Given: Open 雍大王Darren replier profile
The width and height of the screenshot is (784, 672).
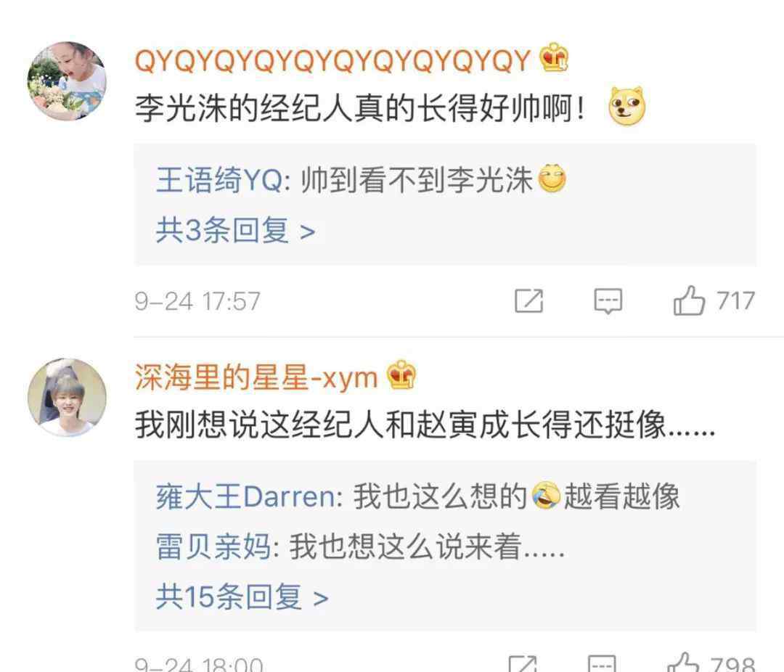Looking at the screenshot, I should 246,496.
